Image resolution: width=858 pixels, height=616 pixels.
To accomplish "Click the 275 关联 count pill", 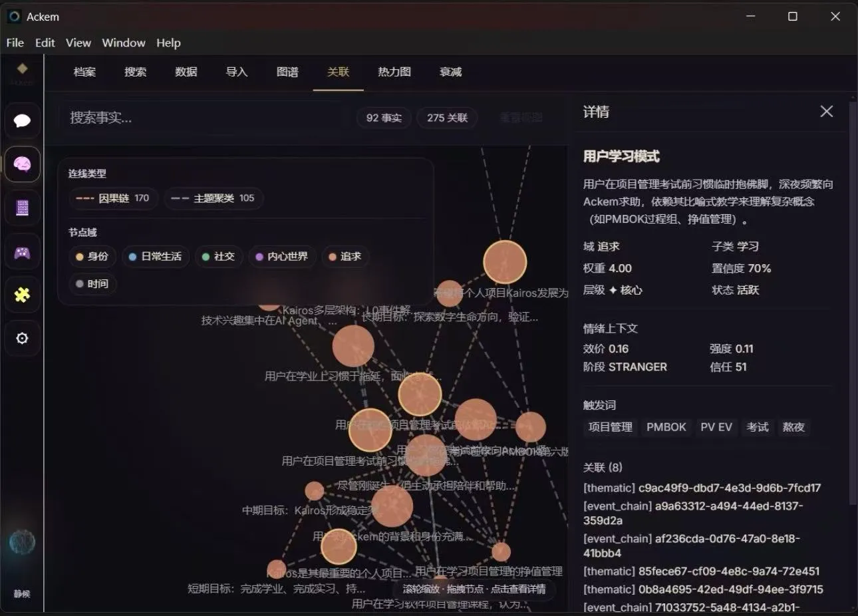I will [447, 118].
